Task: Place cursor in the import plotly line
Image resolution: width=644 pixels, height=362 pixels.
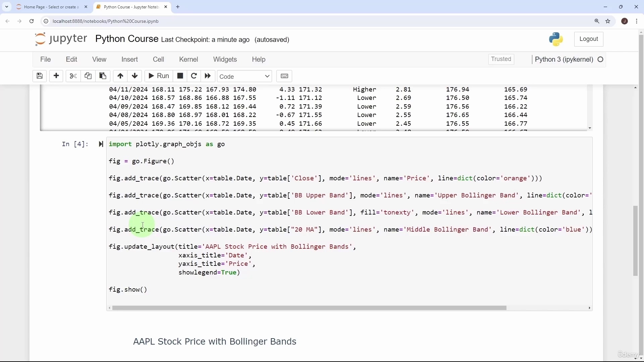Action: click(x=167, y=144)
